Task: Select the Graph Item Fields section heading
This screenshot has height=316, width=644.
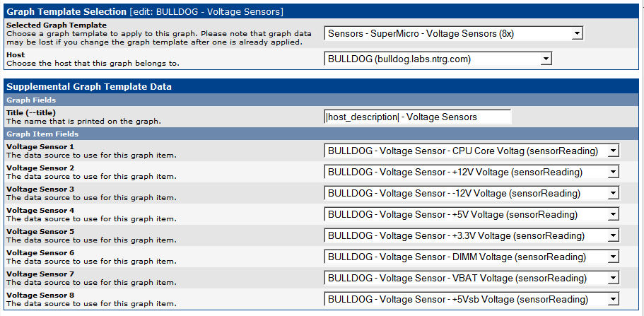Action: [42, 134]
